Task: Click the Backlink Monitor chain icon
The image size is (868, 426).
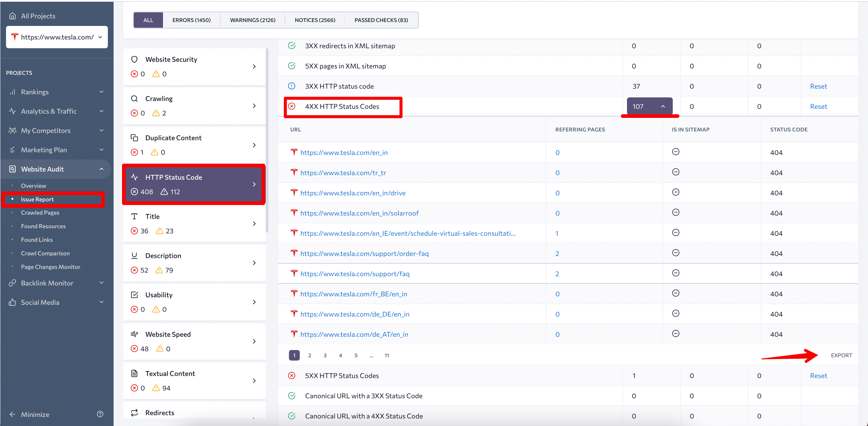Action: point(12,283)
